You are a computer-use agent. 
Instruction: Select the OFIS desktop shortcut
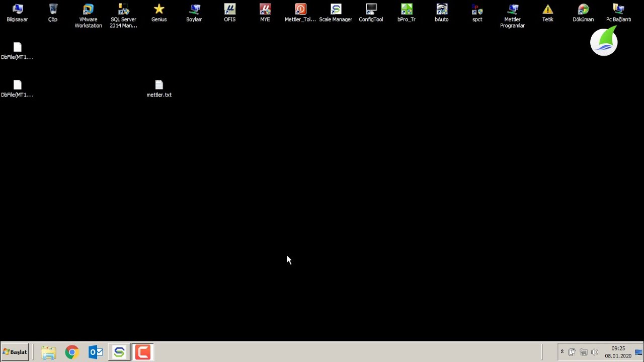tap(229, 13)
